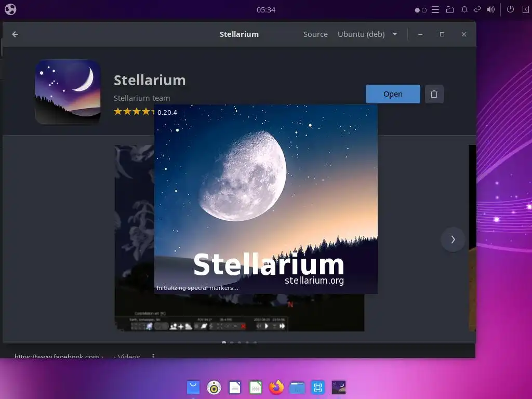Show next screenshot with right chevron
This screenshot has height=399, width=532.
coord(453,240)
